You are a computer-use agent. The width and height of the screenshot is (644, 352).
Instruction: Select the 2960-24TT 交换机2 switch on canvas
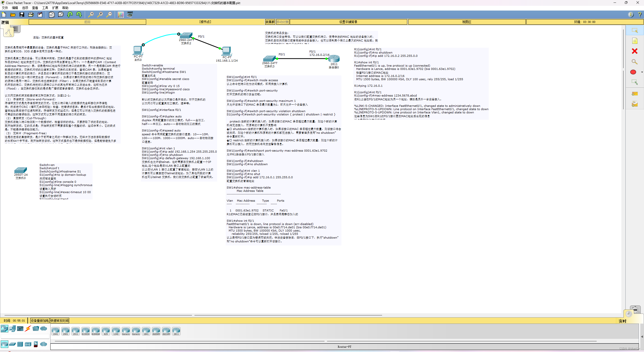tap(186, 35)
